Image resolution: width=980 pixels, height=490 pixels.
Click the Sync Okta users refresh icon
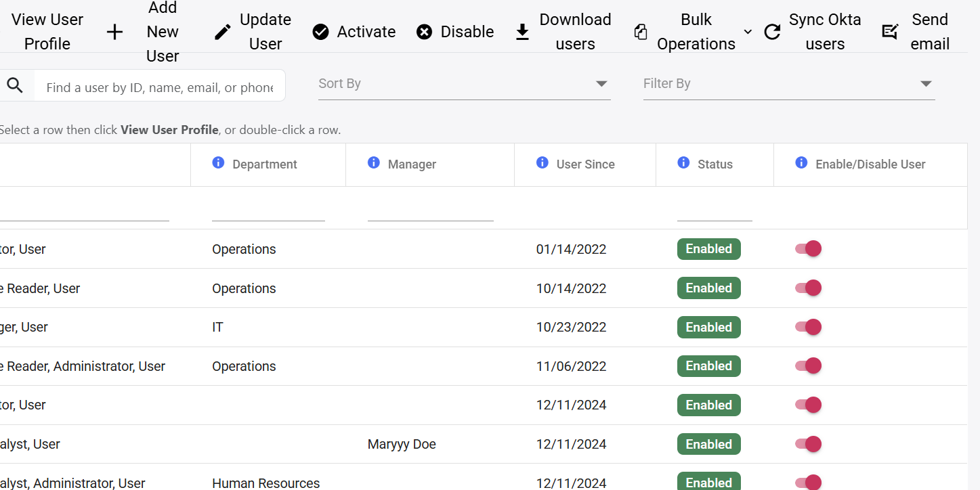click(773, 32)
